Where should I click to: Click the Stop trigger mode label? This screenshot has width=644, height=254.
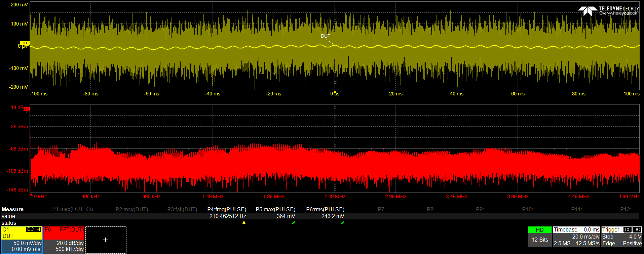point(608,237)
